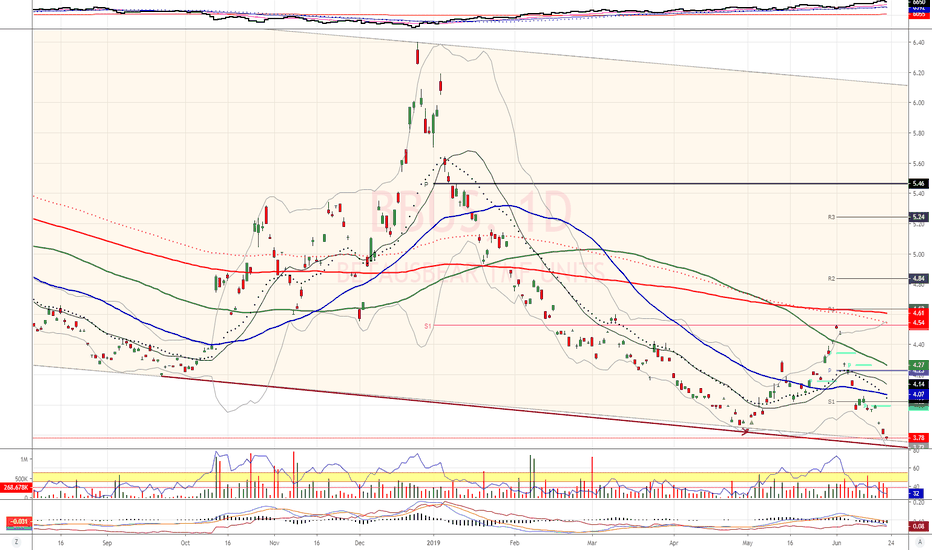Click the black 4.14 price label

pyautogui.click(x=918, y=385)
